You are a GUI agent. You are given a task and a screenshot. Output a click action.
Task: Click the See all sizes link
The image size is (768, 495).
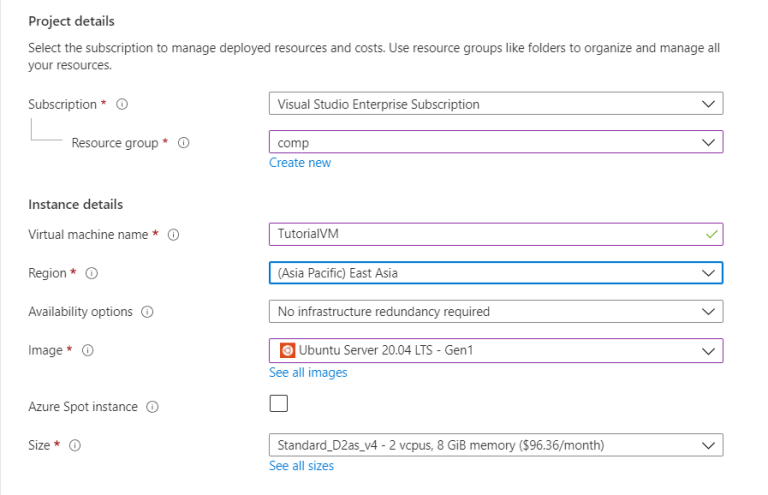tap(301, 466)
